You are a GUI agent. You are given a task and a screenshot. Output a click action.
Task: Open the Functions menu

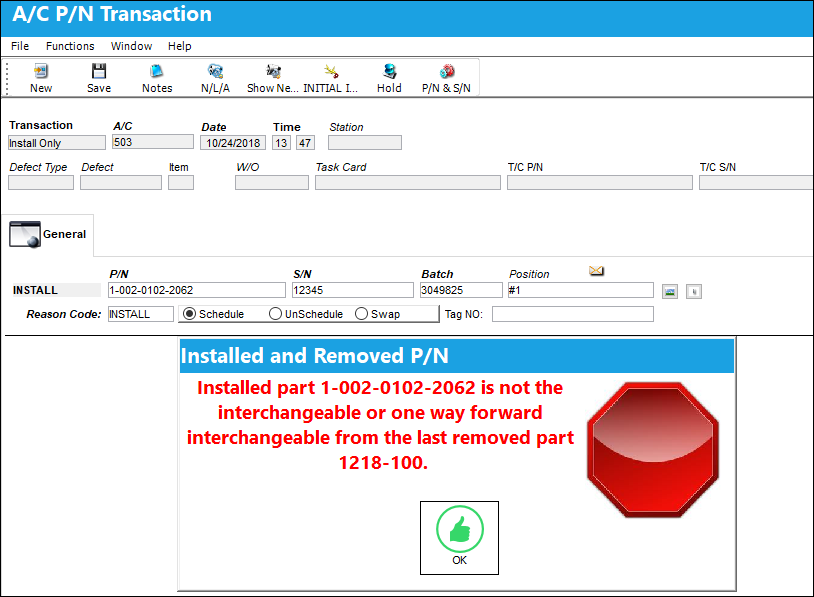pos(70,46)
